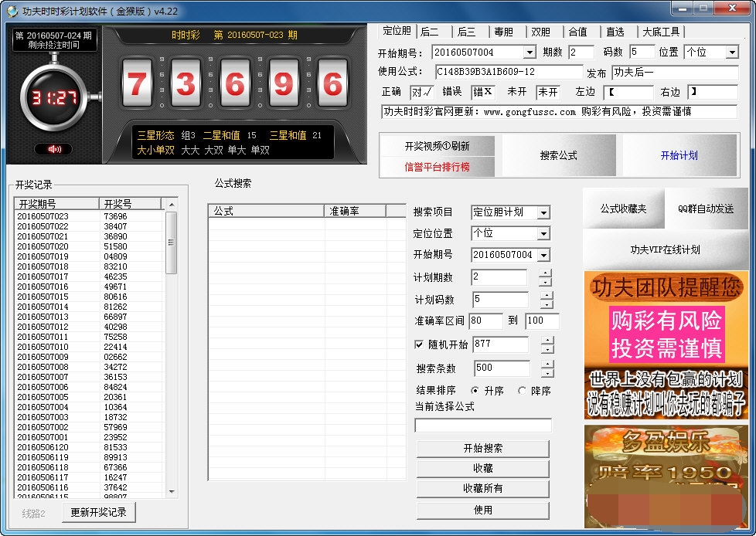Increase 随机开始 value with up arrow

pos(546,340)
